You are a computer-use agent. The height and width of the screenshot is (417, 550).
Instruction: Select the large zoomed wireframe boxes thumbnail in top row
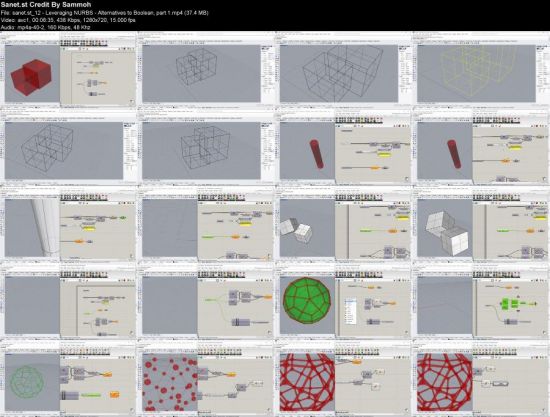pyautogui.click(x=344, y=69)
